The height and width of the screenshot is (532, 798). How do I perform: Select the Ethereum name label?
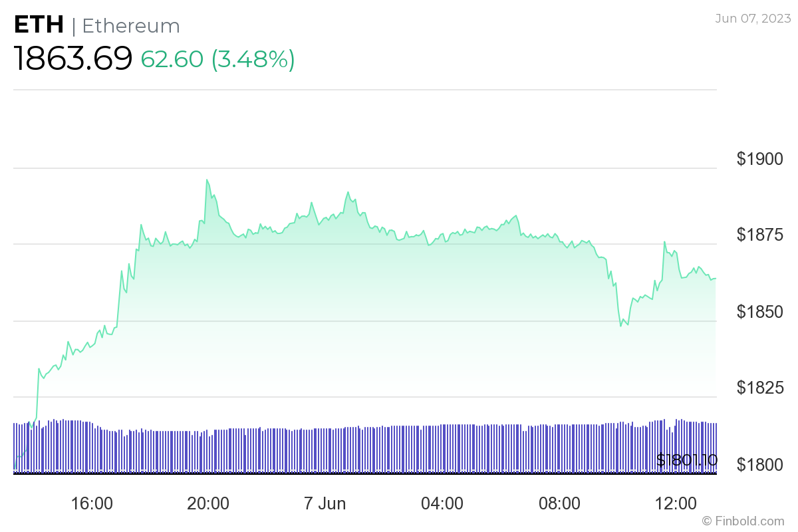click(131, 26)
